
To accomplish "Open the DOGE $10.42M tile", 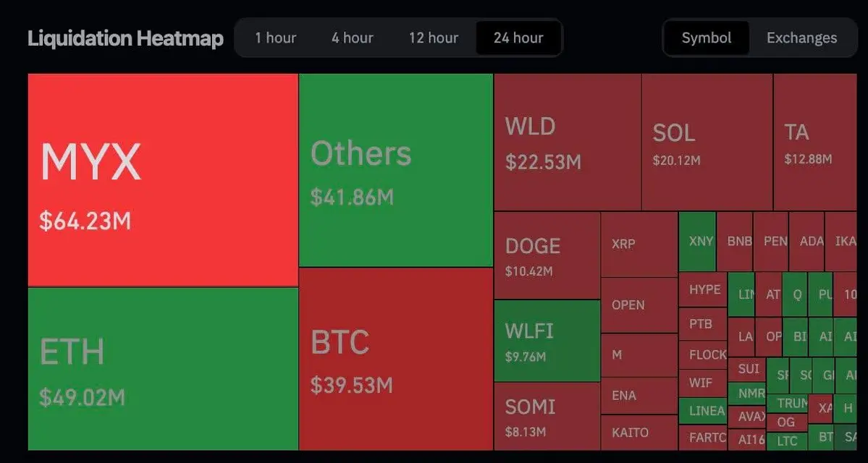I will point(547,255).
